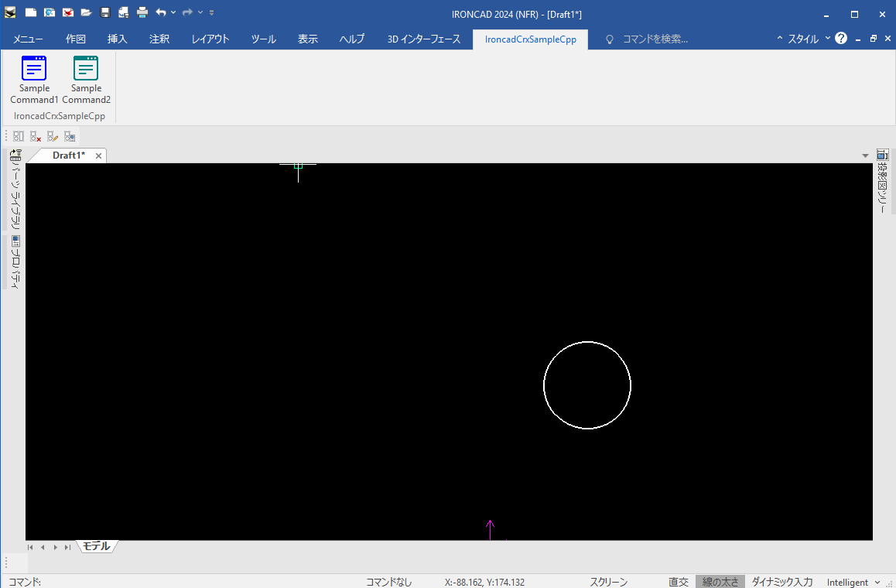Click the Save icon in quick access toolbar
The height and width of the screenshot is (588, 896).
coord(105,12)
